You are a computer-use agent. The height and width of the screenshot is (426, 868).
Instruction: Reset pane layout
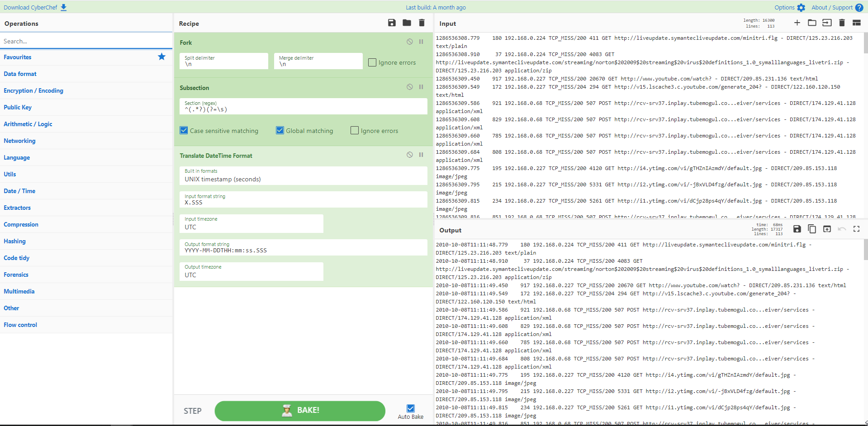tap(857, 23)
